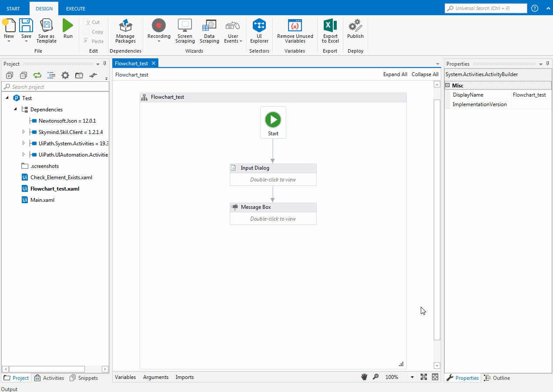Screen dimensions: 553x392
Task: Click Save as Template icon
Action: click(x=47, y=25)
